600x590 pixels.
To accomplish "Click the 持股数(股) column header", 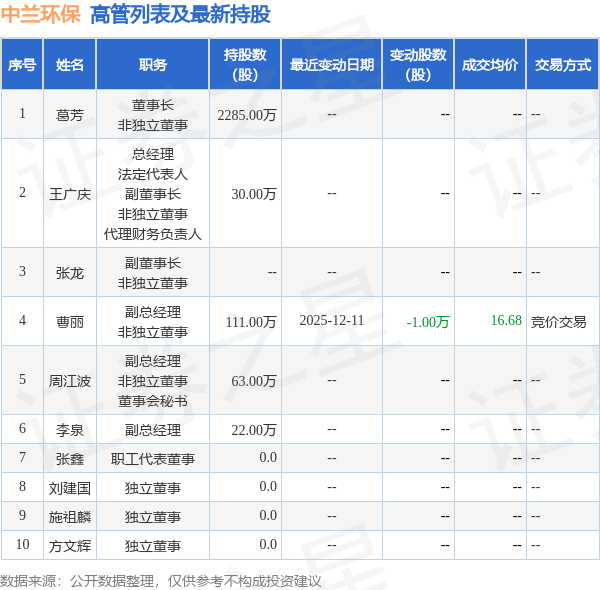I will tap(245, 65).
